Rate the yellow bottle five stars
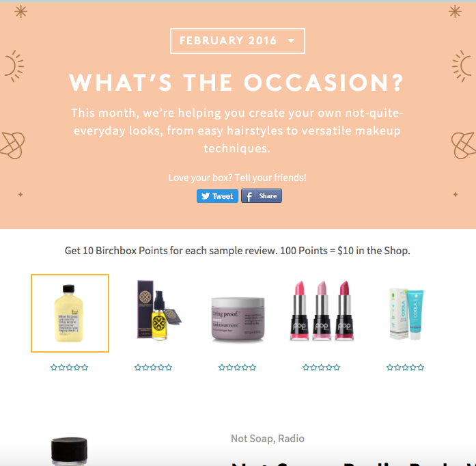This screenshot has width=476, height=466. click(x=85, y=368)
